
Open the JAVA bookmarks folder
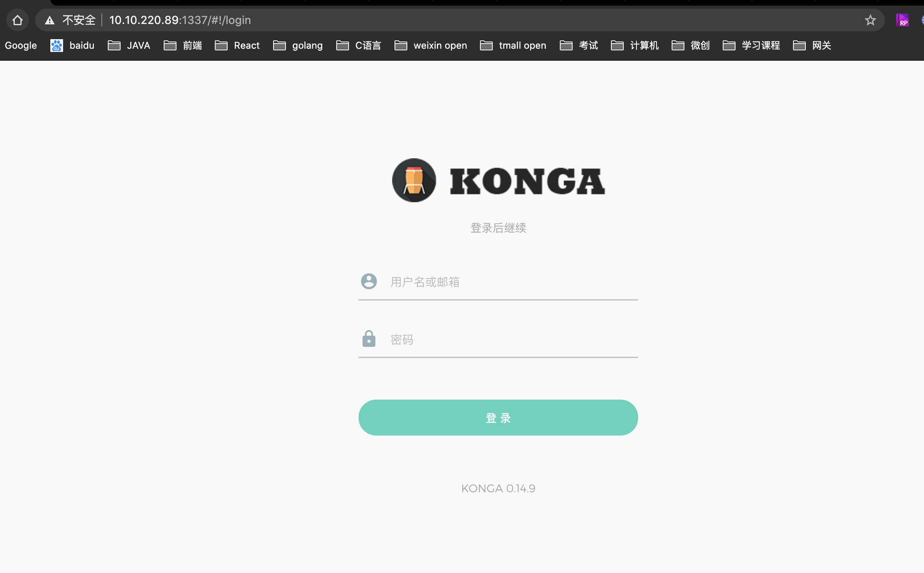click(129, 46)
